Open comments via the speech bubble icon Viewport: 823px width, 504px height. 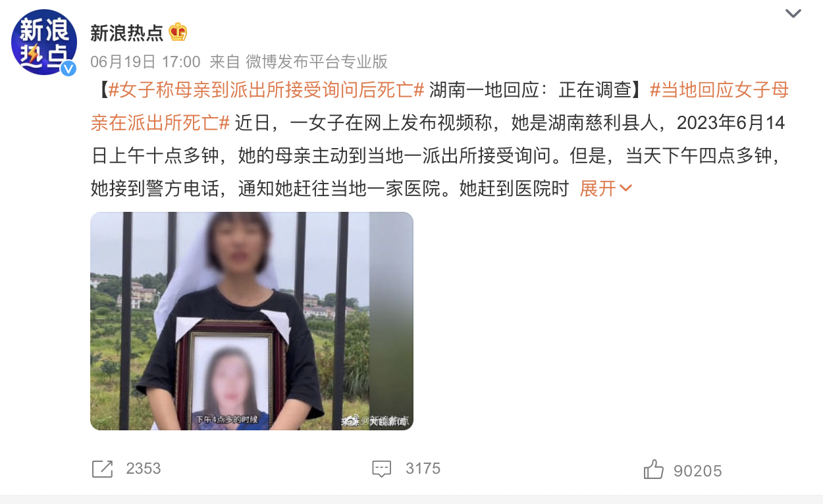click(x=382, y=469)
